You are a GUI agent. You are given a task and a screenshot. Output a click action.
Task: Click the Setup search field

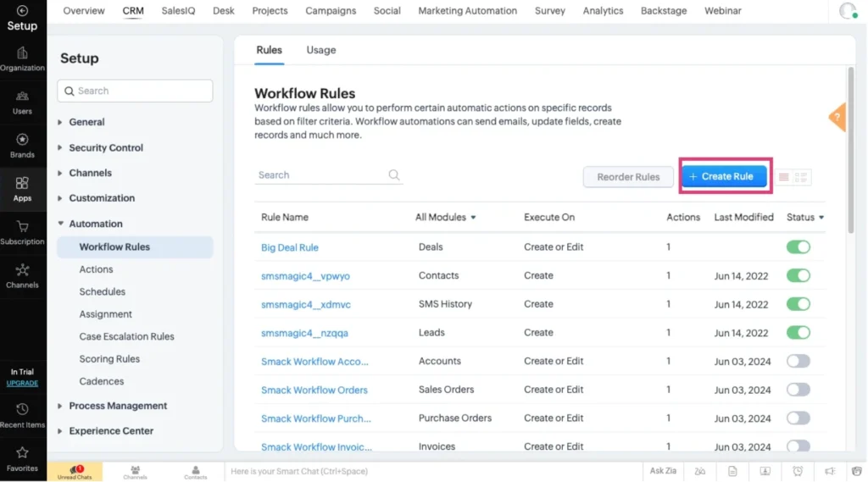coord(135,91)
